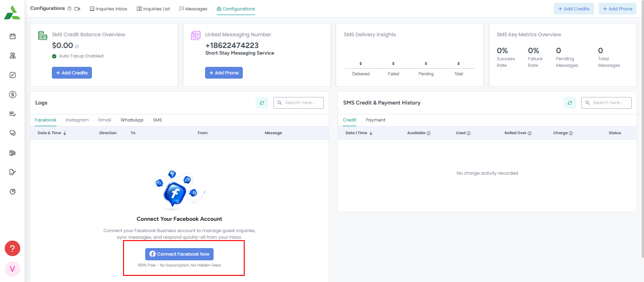The height and width of the screenshot is (282, 644).
Task: Click the Failed count in Delivery Insights
Action: tap(393, 64)
